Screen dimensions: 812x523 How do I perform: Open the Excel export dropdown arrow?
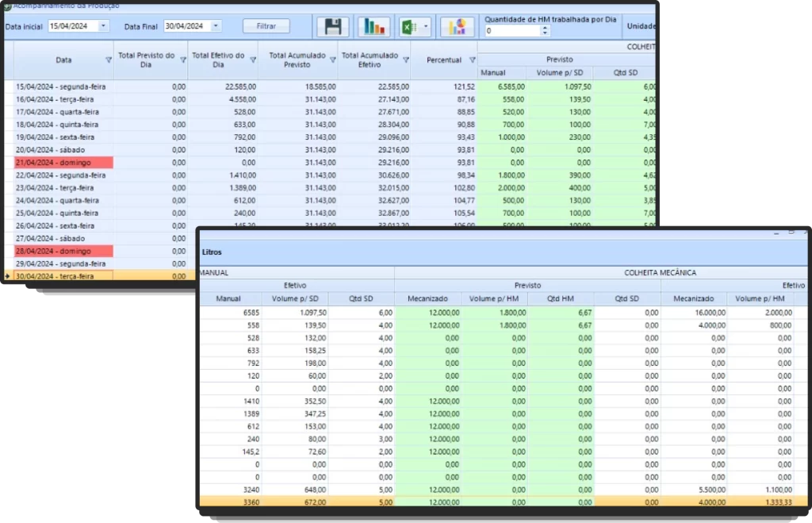pos(426,27)
